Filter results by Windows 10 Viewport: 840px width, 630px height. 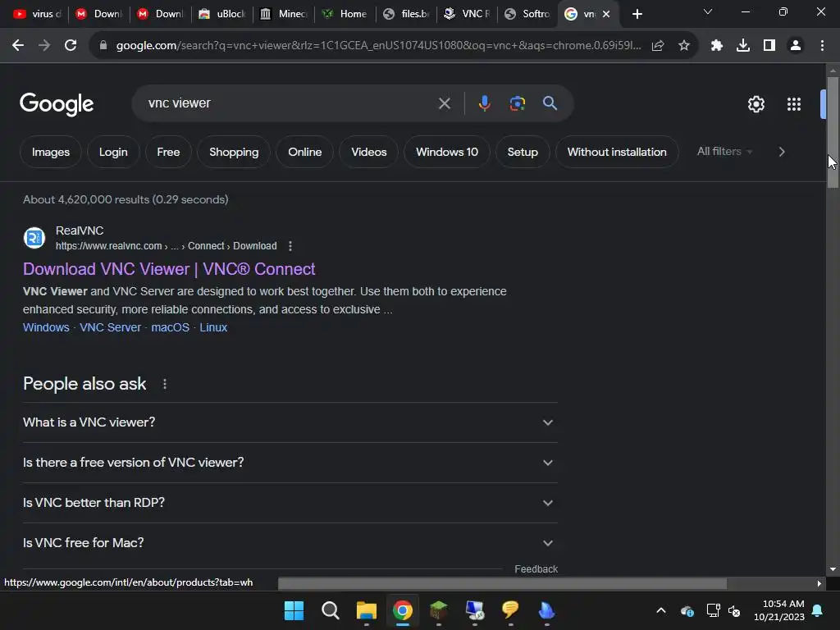pos(447,152)
